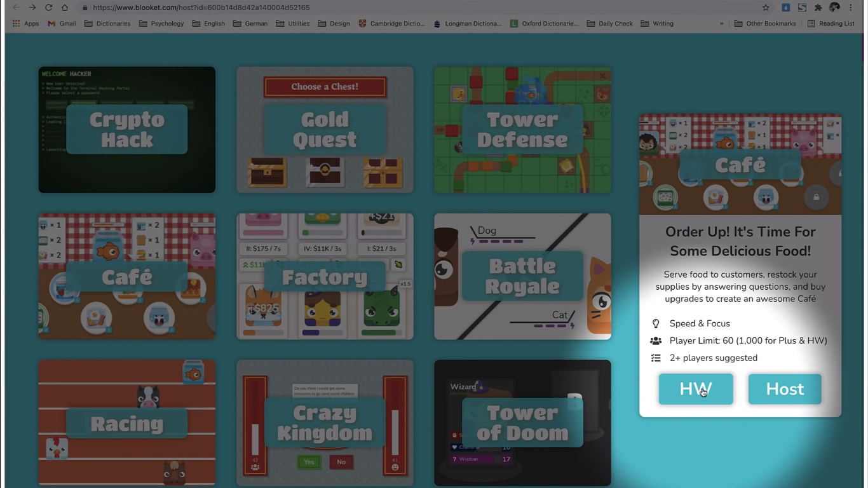
Task: Select the Tower Defense game mode
Action: [x=522, y=130]
